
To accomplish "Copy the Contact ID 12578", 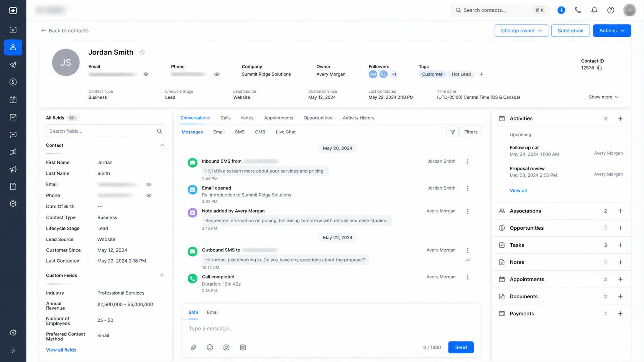I will point(600,68).
